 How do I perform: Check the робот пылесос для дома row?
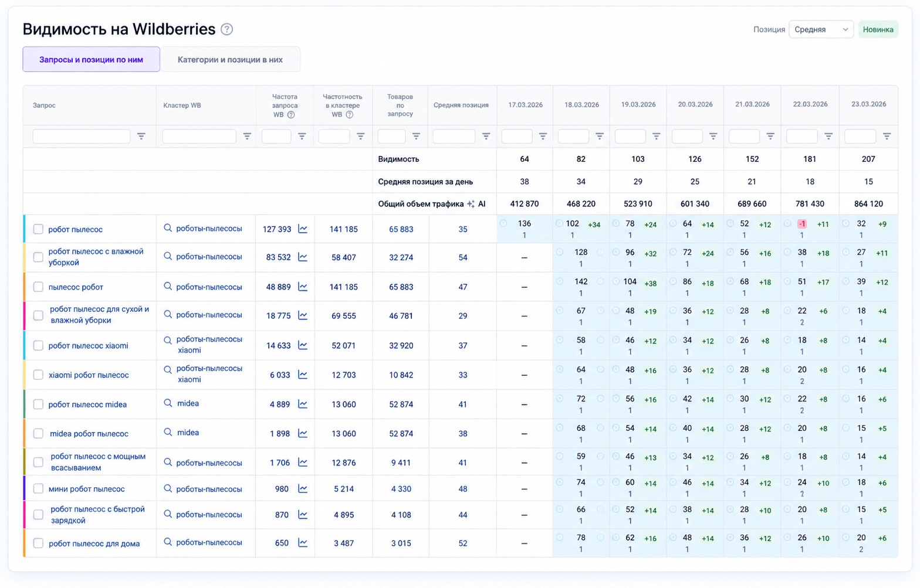(x=38, y=543)
